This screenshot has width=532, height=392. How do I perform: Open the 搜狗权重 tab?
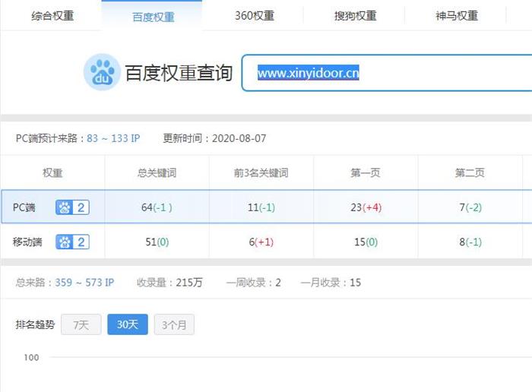(x=355, y=16)
